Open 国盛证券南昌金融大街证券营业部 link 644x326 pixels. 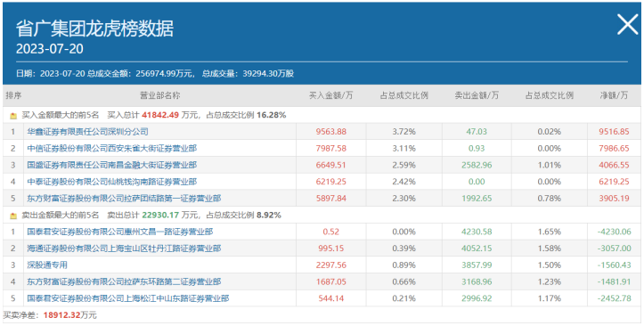(x=111, y=165)
